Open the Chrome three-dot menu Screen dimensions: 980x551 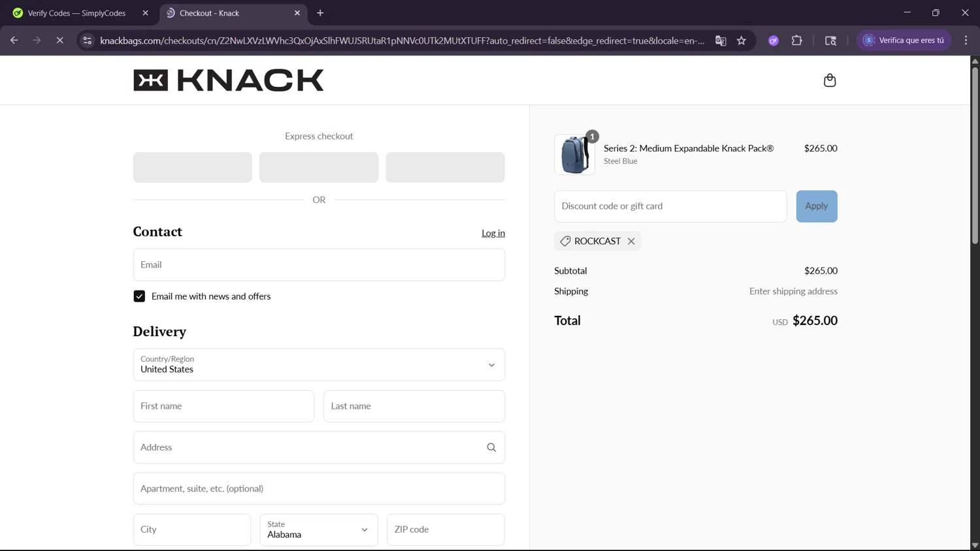[966, 40]
